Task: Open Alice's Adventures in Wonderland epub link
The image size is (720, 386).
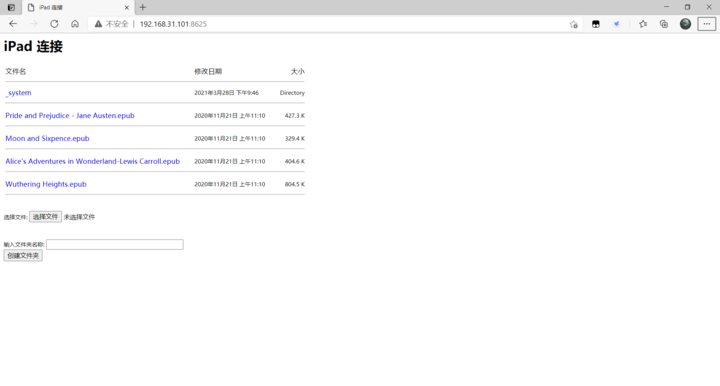Action: (92, 162)
